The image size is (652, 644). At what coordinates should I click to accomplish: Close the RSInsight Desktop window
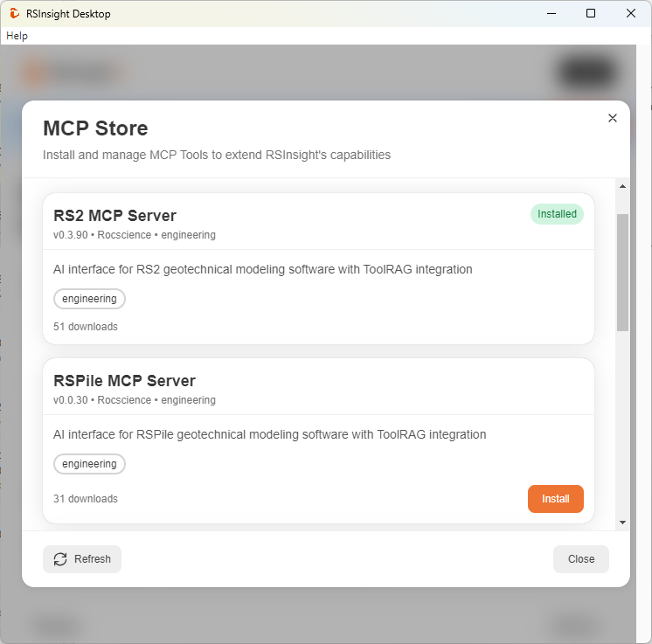point(631,13)
